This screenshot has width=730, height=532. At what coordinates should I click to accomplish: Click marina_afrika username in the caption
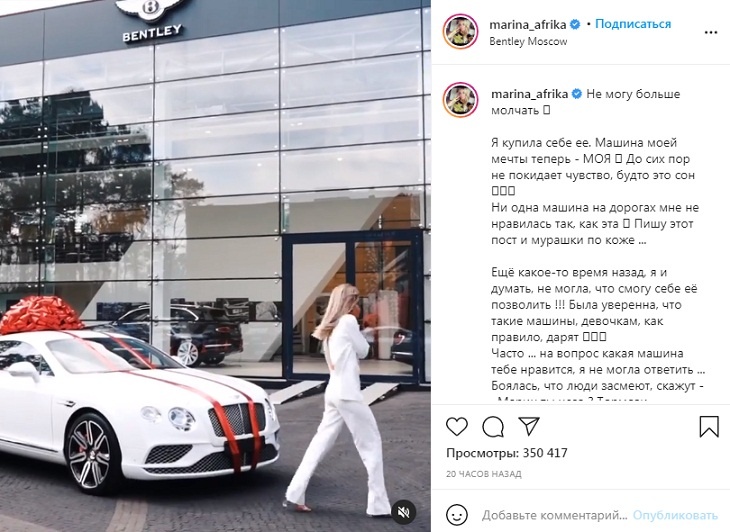(x=529, y=94)
